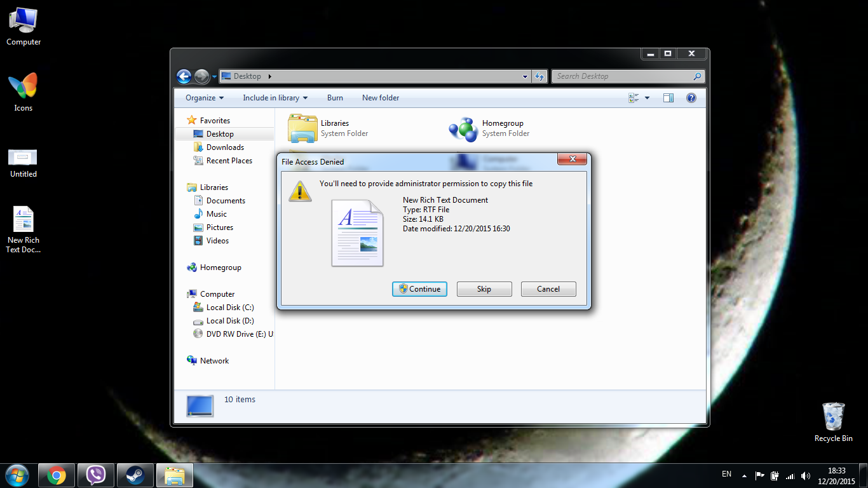Select Network in navigation pane
868x488 pixels.
[208, 361]
